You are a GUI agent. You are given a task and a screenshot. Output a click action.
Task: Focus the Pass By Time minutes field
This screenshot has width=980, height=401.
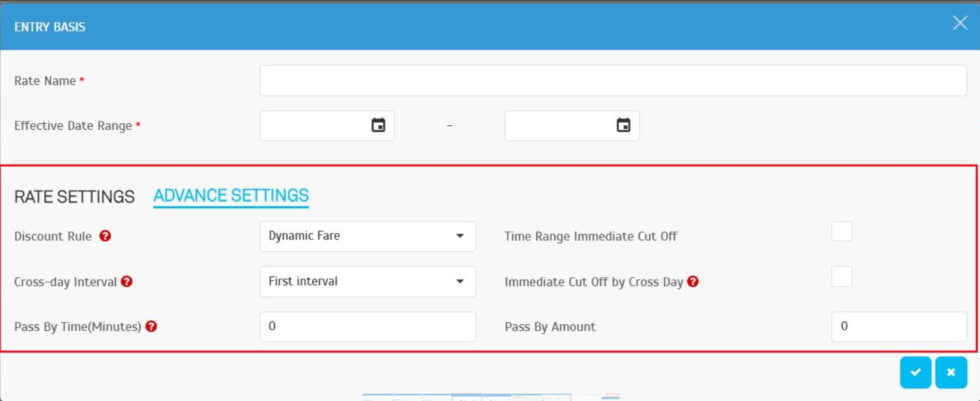pyautogui.click(x=367, y=326)
